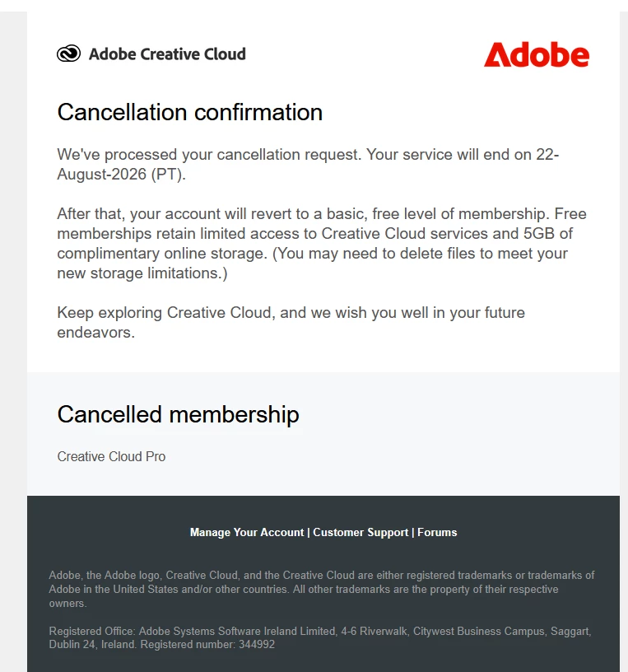Image resolution: width=628 pixels, height=672 pixels.
Task: Open the Manage Your Account link
Action: tap(247, 532)
